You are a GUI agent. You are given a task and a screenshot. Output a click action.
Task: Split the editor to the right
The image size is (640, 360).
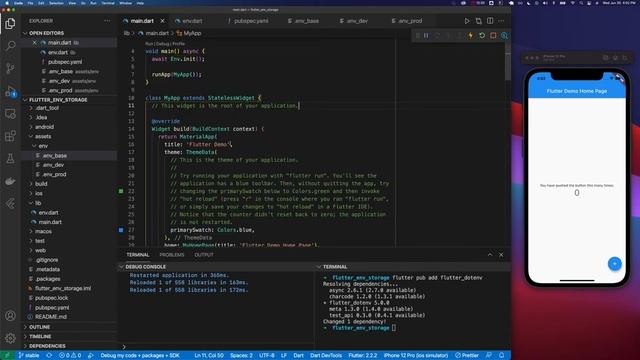coord(490,21)
